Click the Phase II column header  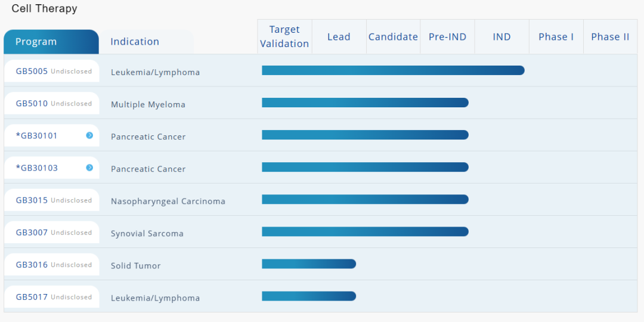pyautogui.click(x=610, y=37)
